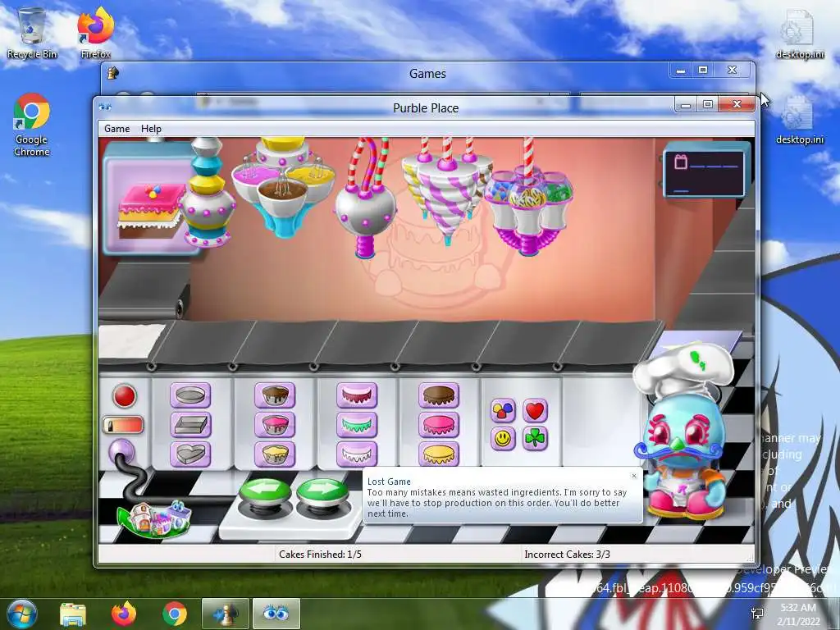Viewport: 840px width, 630px height.
Task: Close the Lost Game message tooltip
Action: [634, 476]
